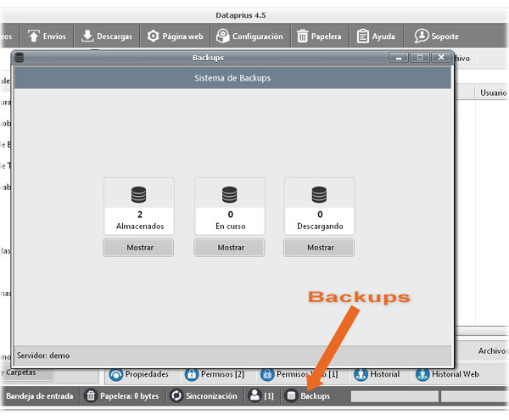Click the Backups window database title icon
The height and width of the screenshot is (420, 509).
[20, 58]
